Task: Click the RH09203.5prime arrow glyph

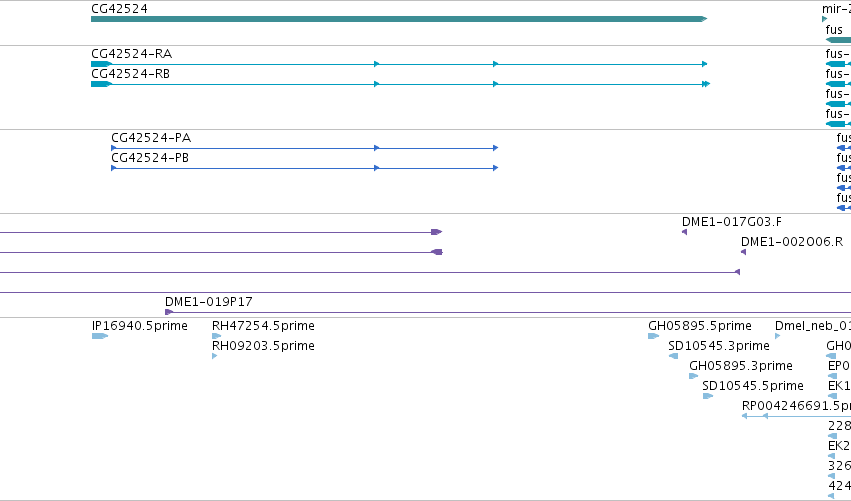Action: tap(215, 356)
